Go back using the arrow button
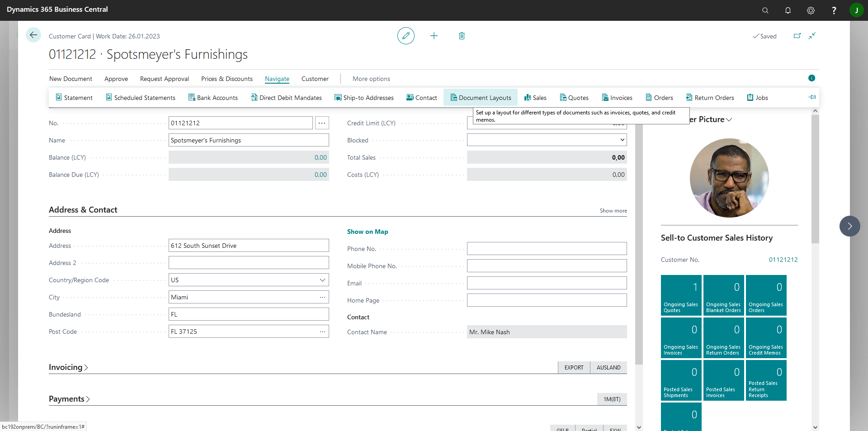 [33, 35]
